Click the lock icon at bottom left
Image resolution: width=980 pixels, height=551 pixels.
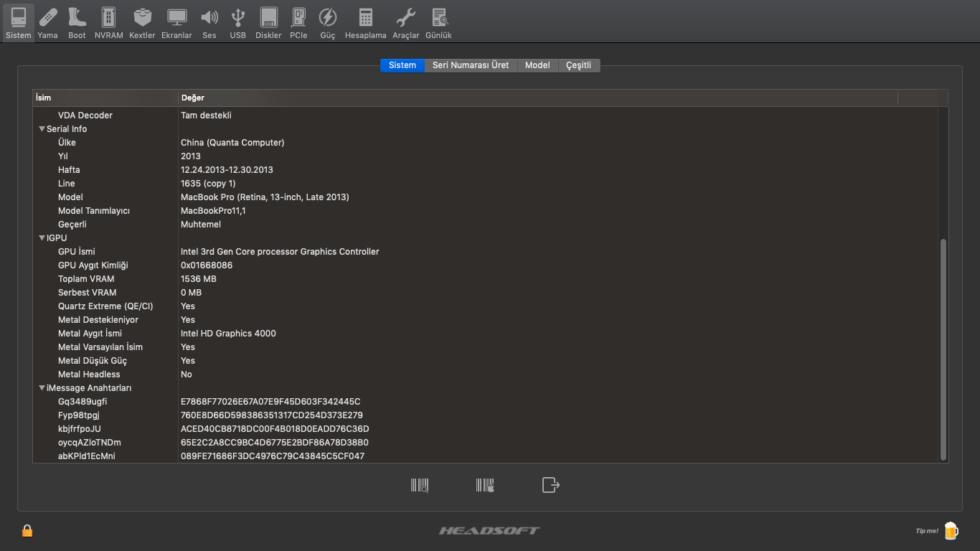pos(27,531)
